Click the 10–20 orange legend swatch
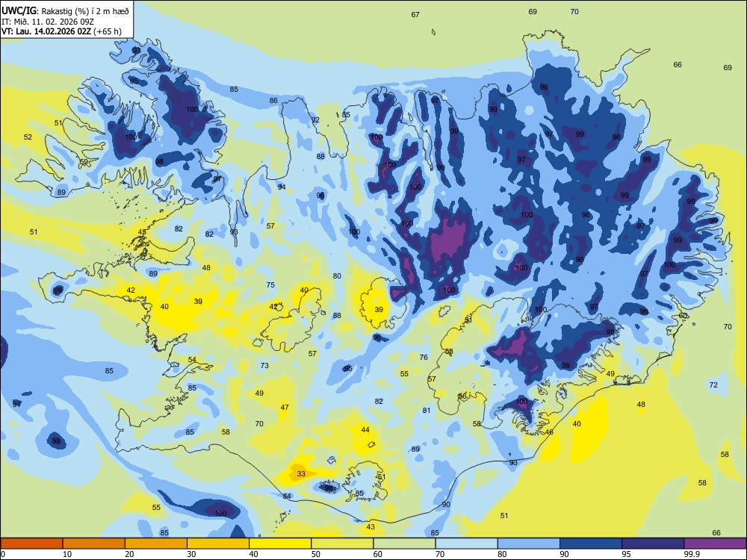 click(x=94, y=544)
